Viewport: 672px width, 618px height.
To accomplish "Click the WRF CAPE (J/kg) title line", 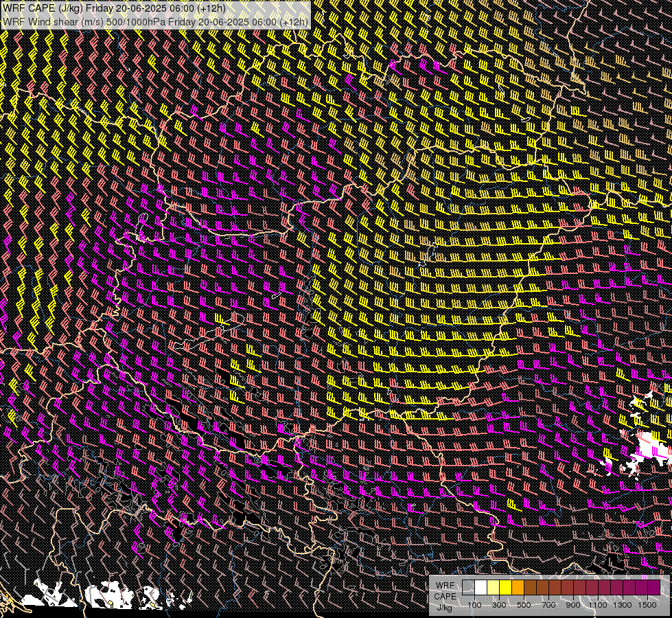I will 114,8.
